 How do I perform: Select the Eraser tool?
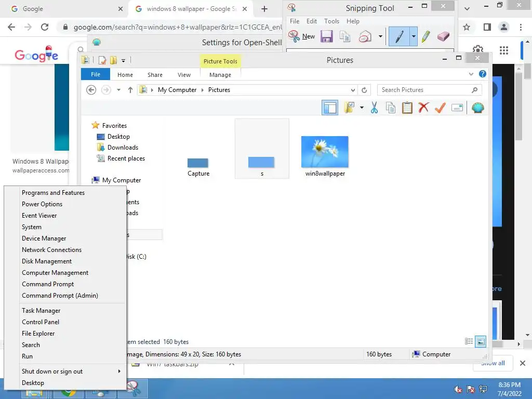[443, 36]
